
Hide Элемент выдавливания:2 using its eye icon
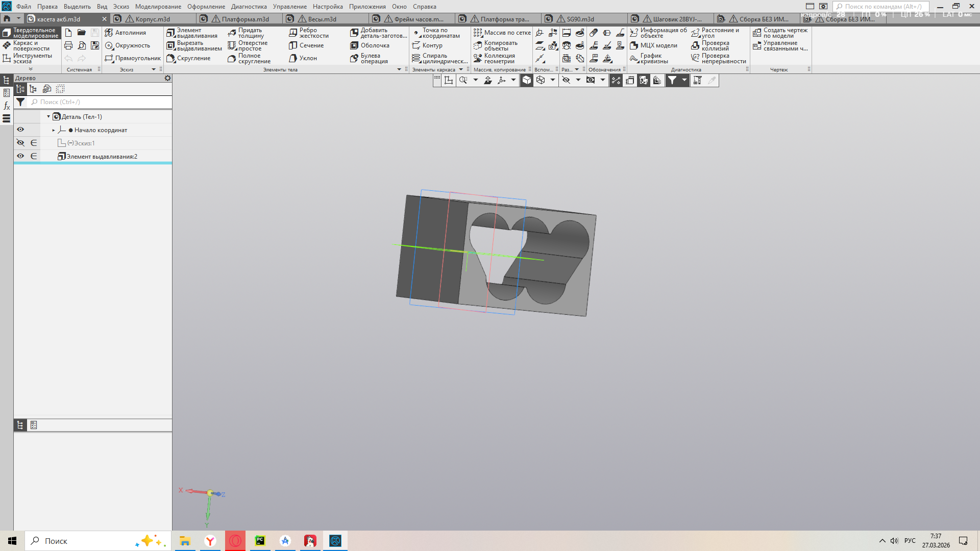click(20, 156)
